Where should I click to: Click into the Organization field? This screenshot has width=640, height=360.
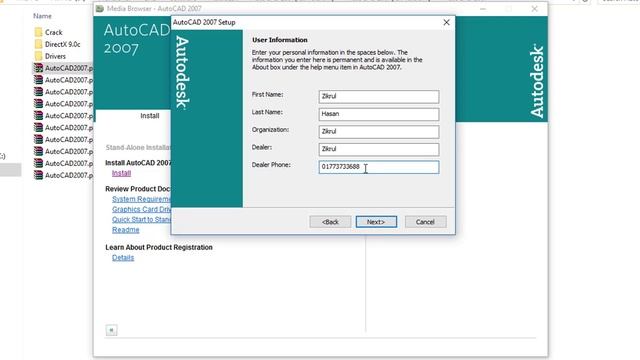379,132
